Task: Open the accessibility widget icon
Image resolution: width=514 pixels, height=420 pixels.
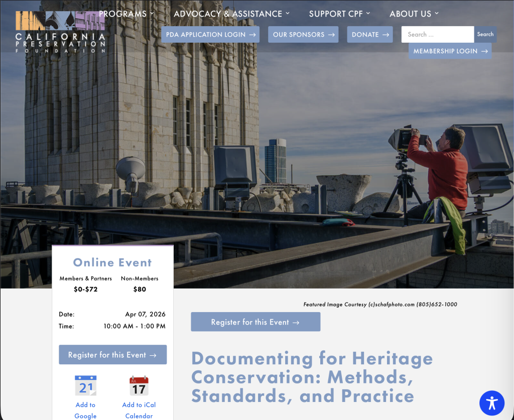Action: coord(491,403)
